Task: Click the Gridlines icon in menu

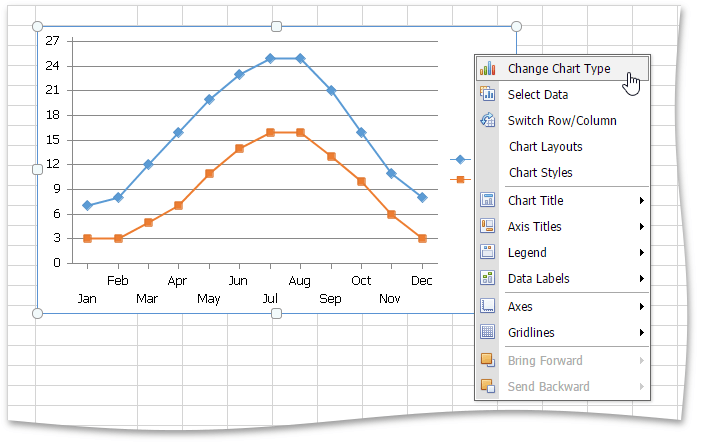Action: (487, 332)
